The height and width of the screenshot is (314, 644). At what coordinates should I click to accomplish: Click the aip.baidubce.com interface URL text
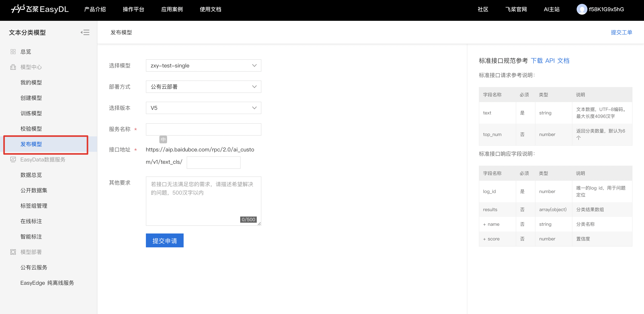point(200,156)
